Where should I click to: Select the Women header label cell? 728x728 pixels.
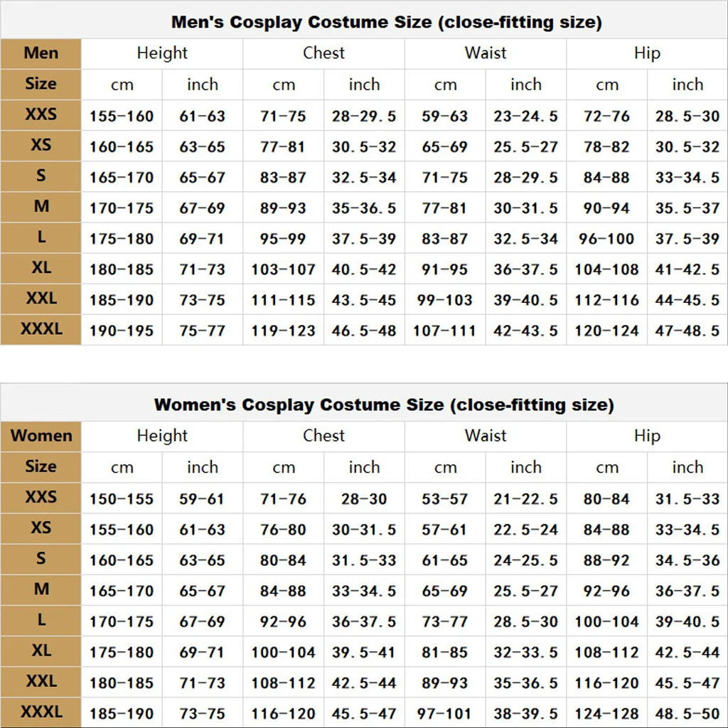pyautogui.click(x=41, y=436)
